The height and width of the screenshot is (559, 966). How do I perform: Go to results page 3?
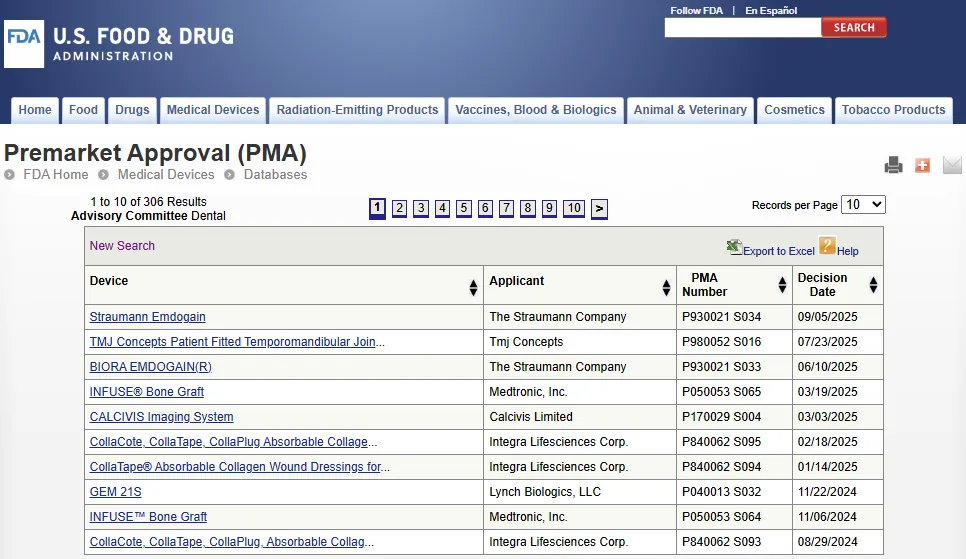[421, 208]
